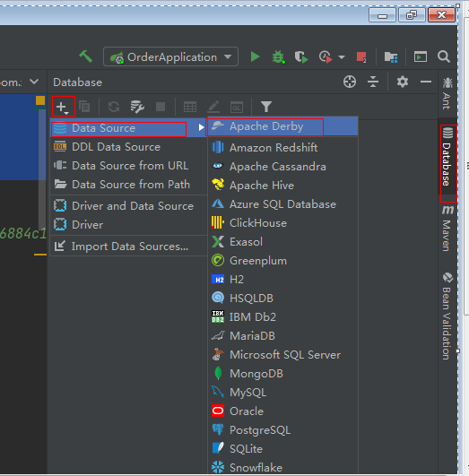Stop the running process with red square

pos(361,56)
